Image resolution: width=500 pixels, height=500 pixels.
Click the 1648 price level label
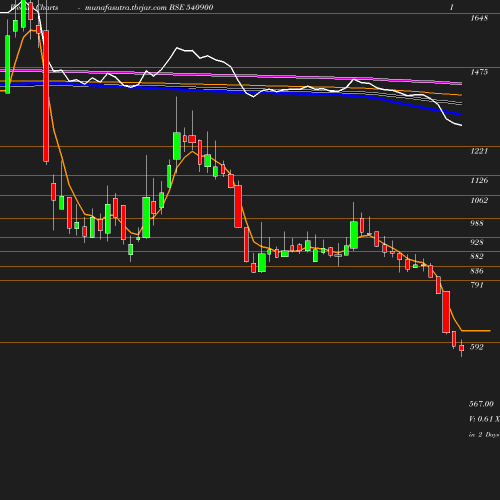pyautogui.click(x=479, y=18)
